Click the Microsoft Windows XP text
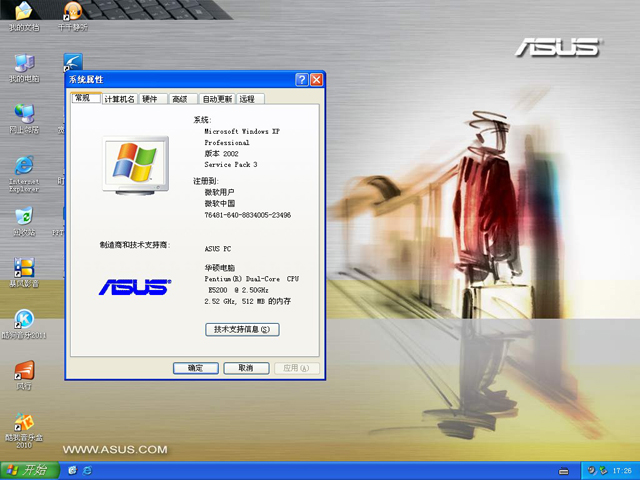The image size is (640, 480). [x=242, y=131]
